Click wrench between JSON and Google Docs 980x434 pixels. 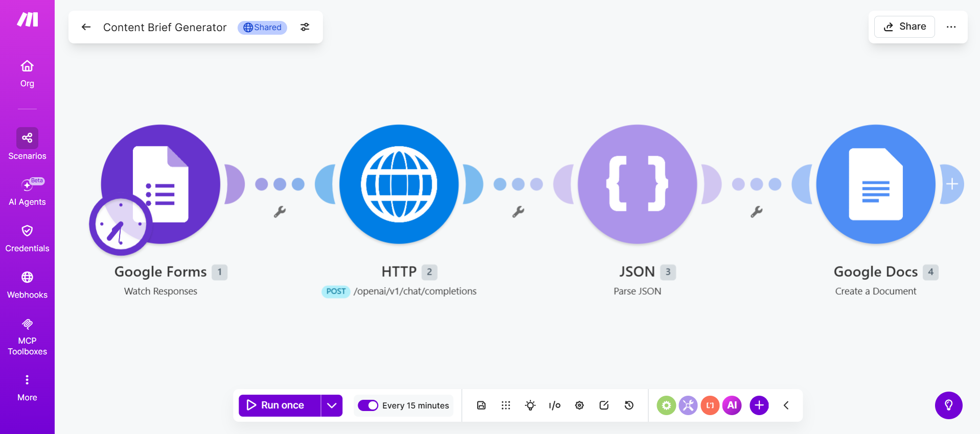[757, 212]
